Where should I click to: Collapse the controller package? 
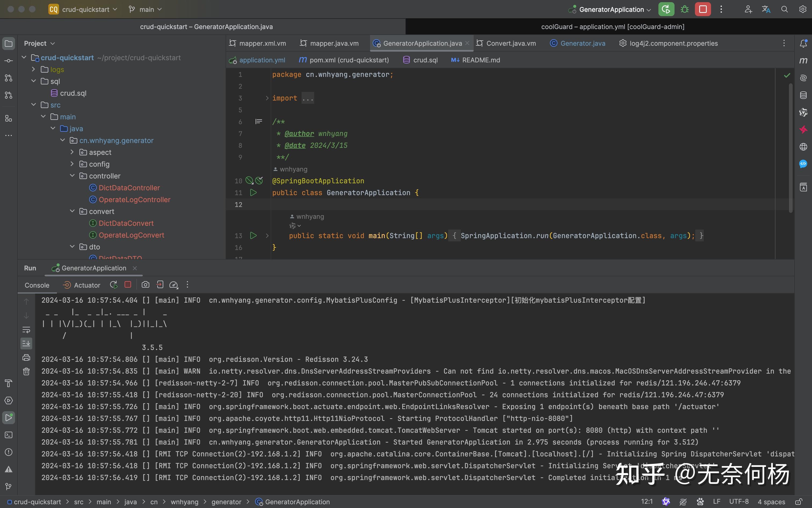point(72,176)
